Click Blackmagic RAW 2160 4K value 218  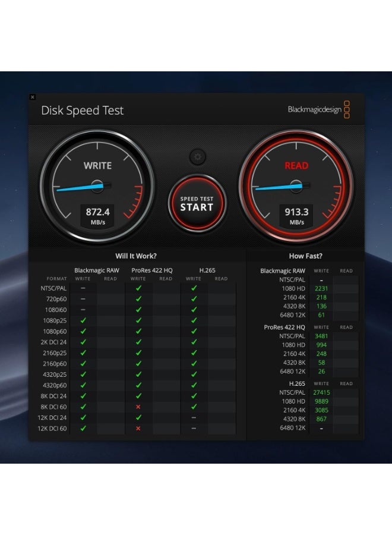point(321,297)
